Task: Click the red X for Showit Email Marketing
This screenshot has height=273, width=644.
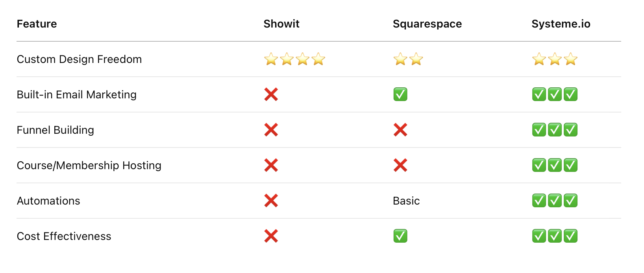Action: tap(271, 94)
